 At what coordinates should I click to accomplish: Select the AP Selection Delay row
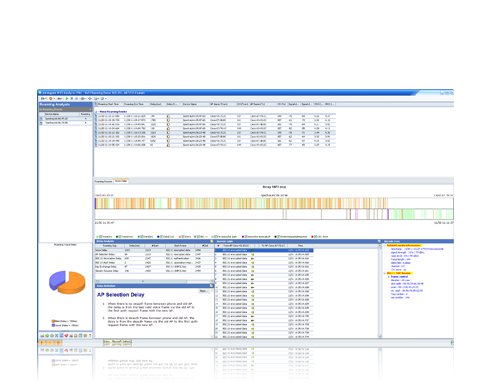[x=153, y=254]
